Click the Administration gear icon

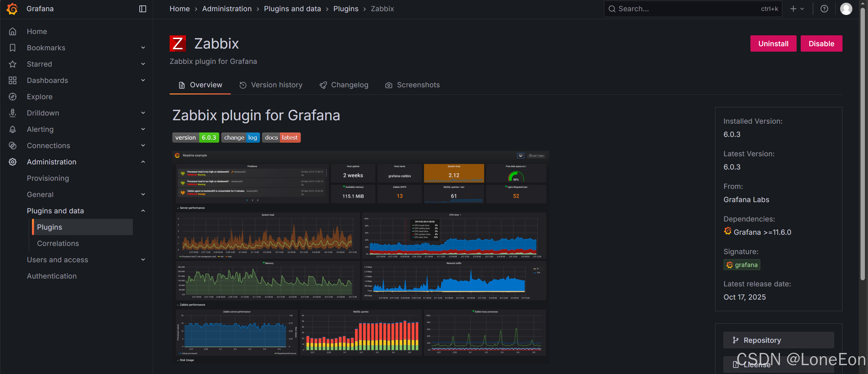click(13, 162)
